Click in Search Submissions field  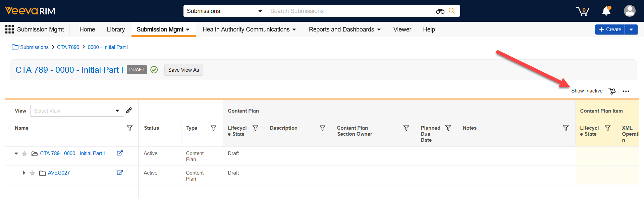tap(351, 11)
